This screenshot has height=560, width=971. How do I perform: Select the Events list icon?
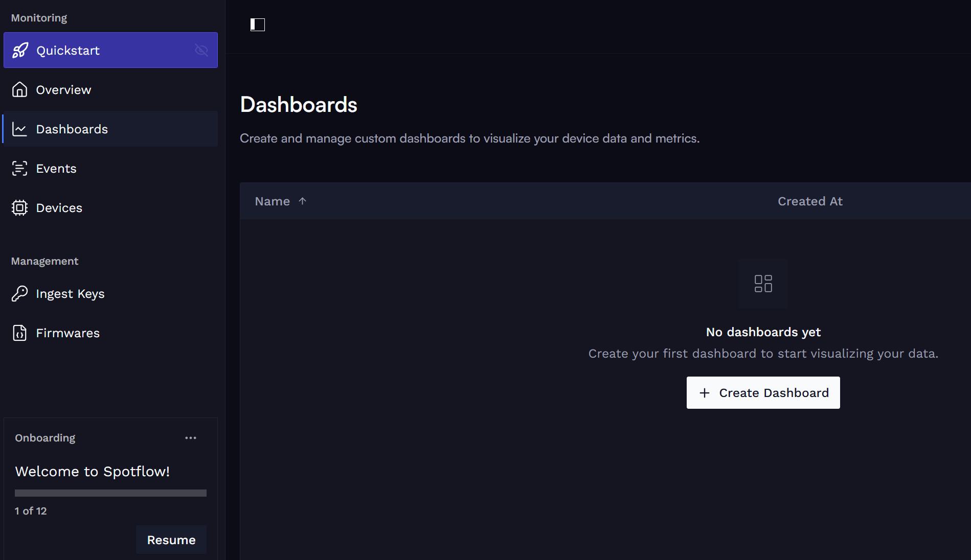pyautogui.click(x=19, y=168)
